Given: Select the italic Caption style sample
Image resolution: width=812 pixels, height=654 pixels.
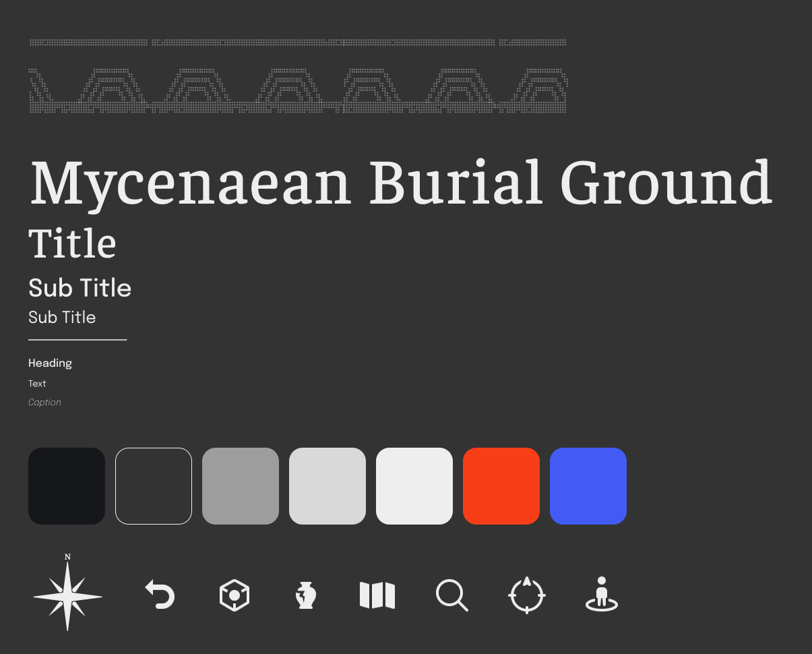Looking at the screenshot, I should [x=44, y=402].
